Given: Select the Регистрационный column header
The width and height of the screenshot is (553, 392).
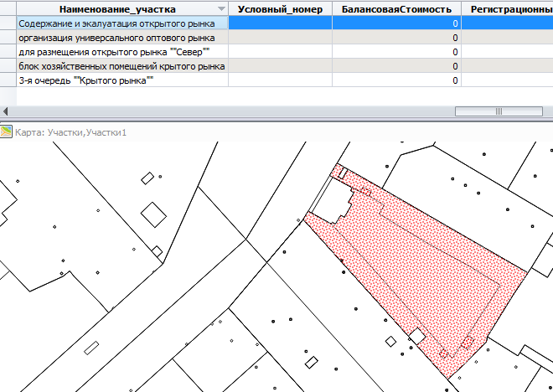Looking at the screenshot, I should pyautogui.click(x=507, y=9).
